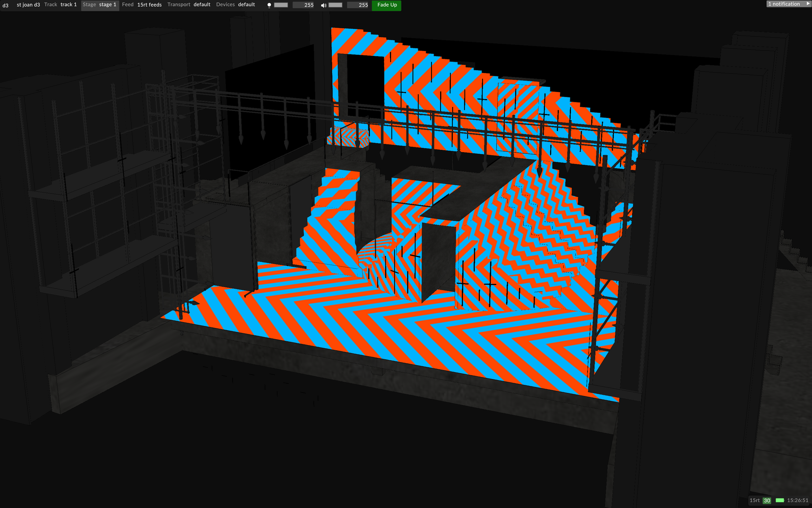The height and width of the screenshot is (508, 812).
Task: Edit the volume value field 255
Action: (358, 5)
